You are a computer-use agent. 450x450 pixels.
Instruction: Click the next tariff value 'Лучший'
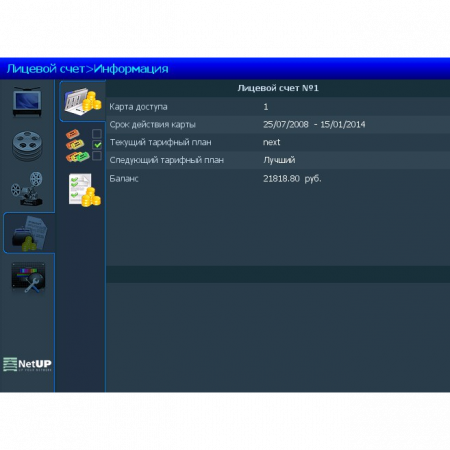tap(279, 160)
